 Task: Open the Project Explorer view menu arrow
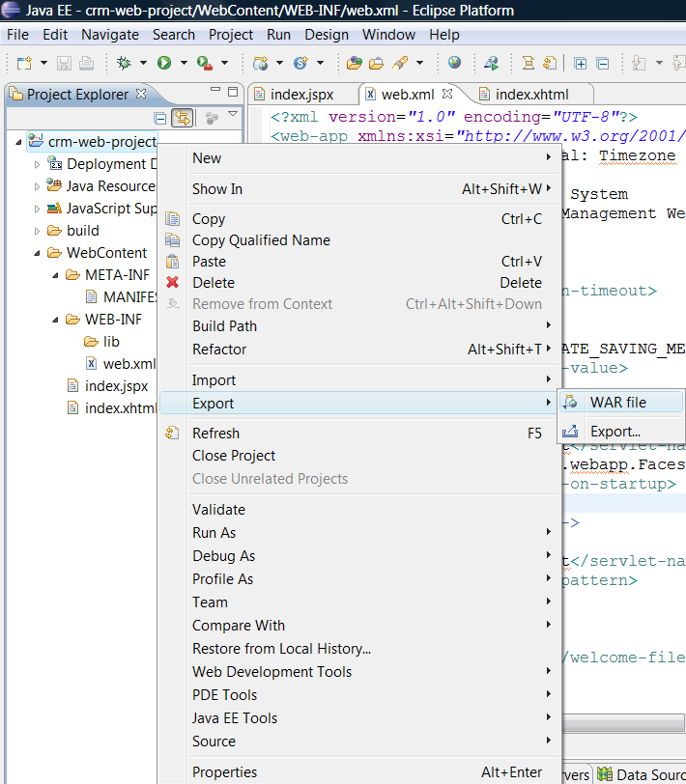pyautogui.click(x=233, y=115)
